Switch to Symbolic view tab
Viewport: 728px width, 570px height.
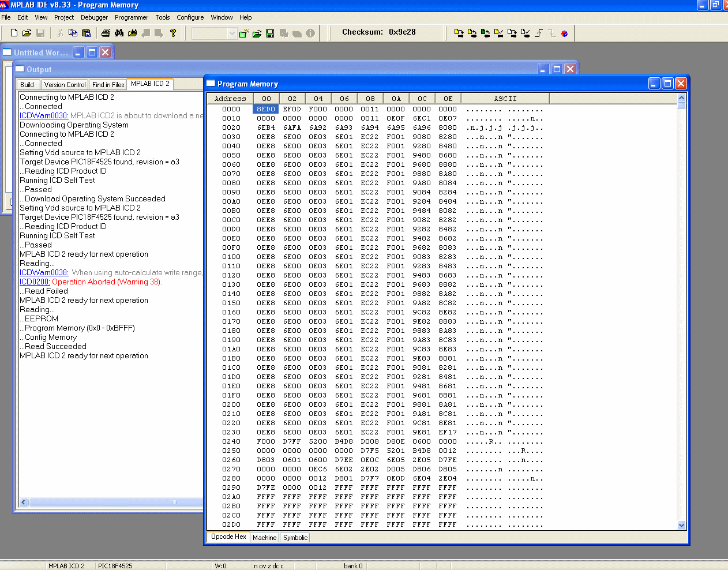coord(295,538)
